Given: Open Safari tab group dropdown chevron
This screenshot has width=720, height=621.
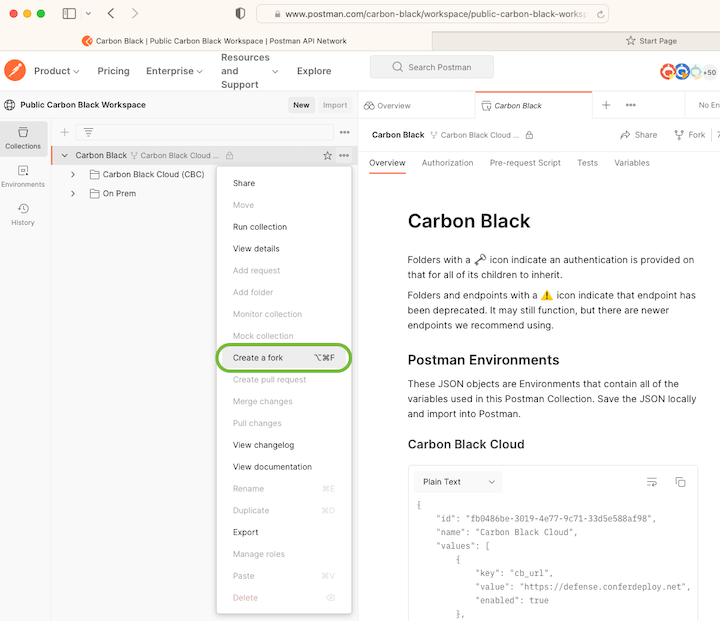Looking at the screenshot, I should pyautogui.click(x=88, y=14).
